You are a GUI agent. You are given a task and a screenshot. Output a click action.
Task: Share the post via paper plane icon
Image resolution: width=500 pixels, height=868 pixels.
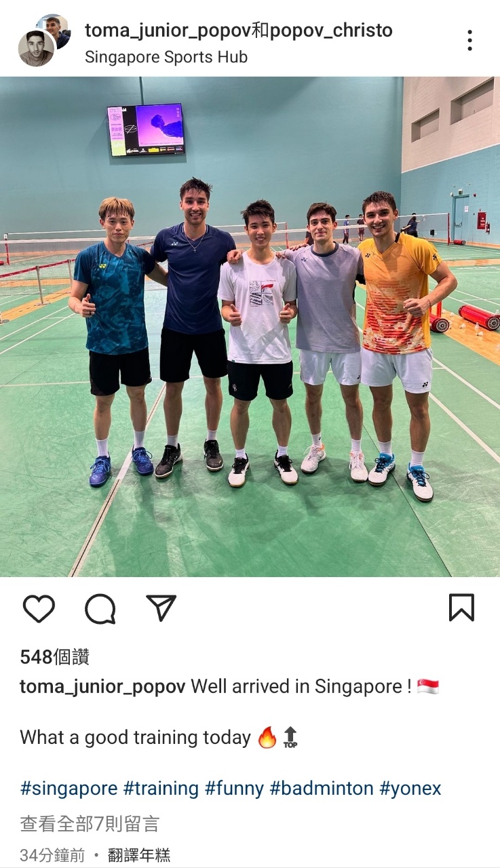pyautogui.click(x=161, y=608)
